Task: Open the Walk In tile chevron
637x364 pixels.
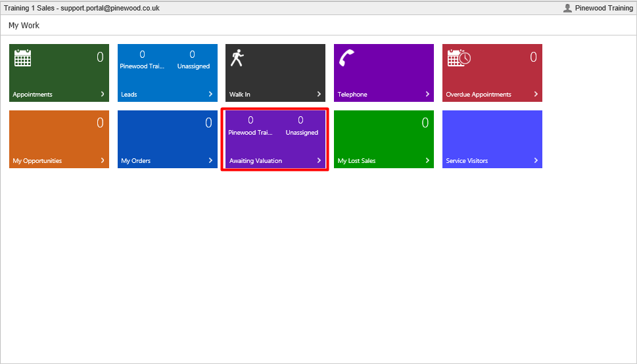Action: (319, 94)
